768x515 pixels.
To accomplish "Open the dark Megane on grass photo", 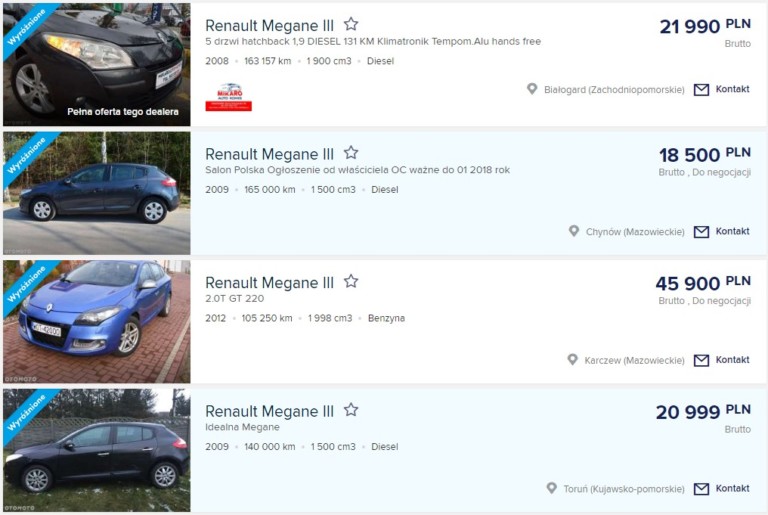I will click(96, 450).
